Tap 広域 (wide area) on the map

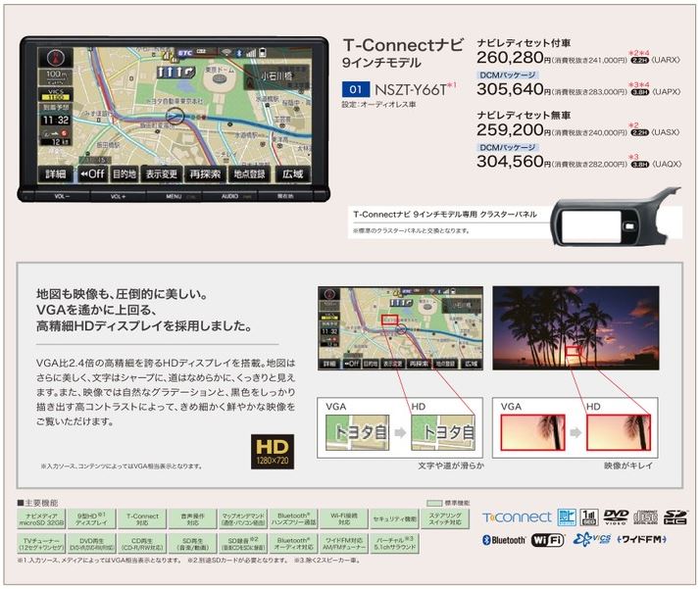point(292,174)
